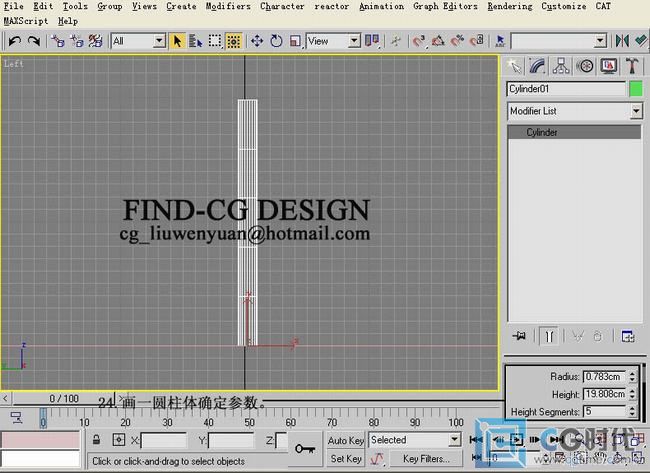The height and width of the screenshot is (473, 650).
Task: Select the Select and Move tool
Action: (257, 41)
